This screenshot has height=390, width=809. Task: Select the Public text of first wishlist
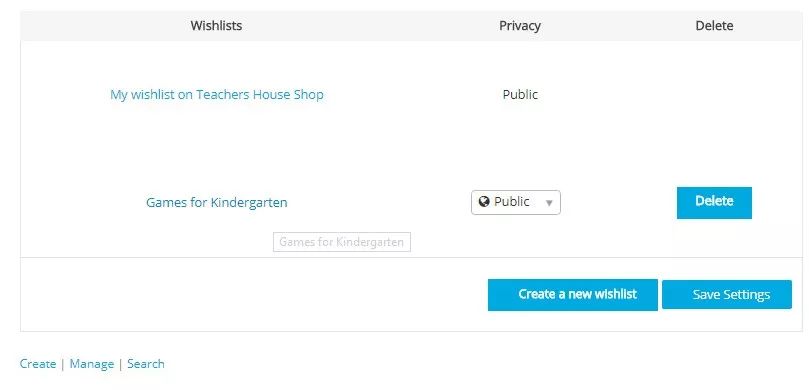pyautogui.click(x=520, y=95)
